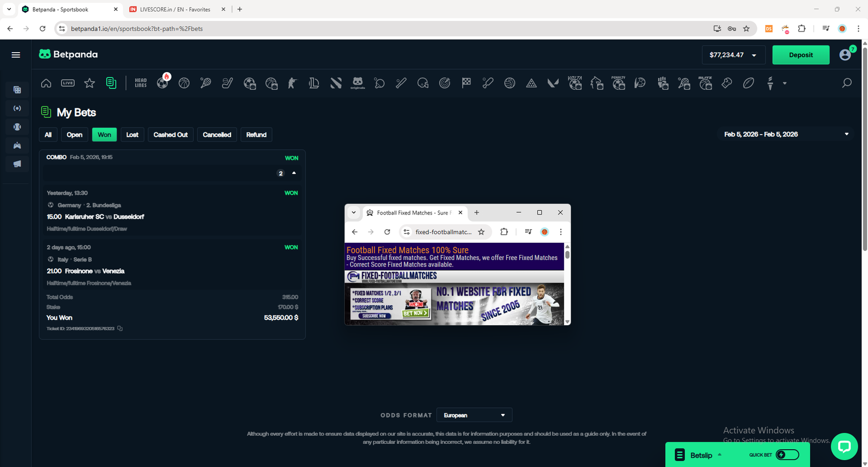Open the sportsbook search magnifier

[846, 83]
